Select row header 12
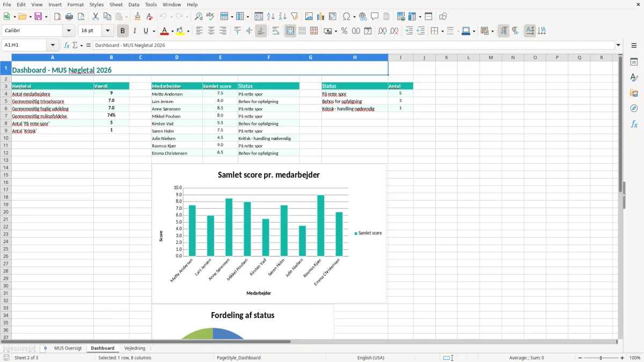Viewport: 644px width, 362px height. coord(6,153)
